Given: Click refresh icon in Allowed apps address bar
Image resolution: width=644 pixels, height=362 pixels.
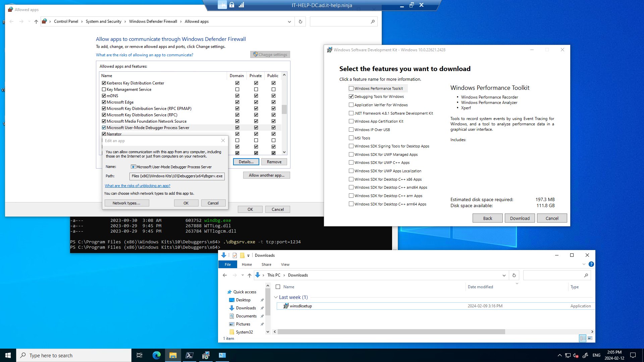Looking at the screenshot, I should coord(300,21).
